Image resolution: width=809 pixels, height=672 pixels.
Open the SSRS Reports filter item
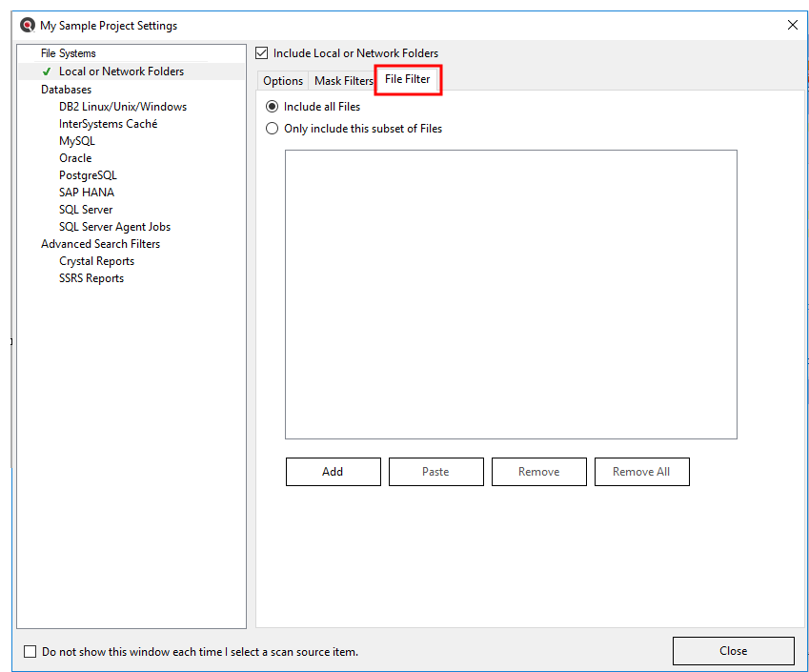coord(91,278)
